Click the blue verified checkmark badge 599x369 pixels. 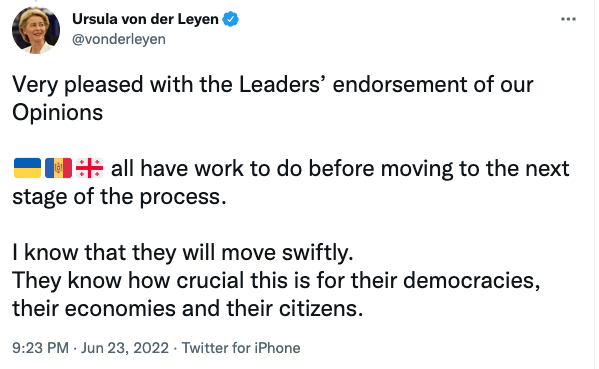click(230, 19)
